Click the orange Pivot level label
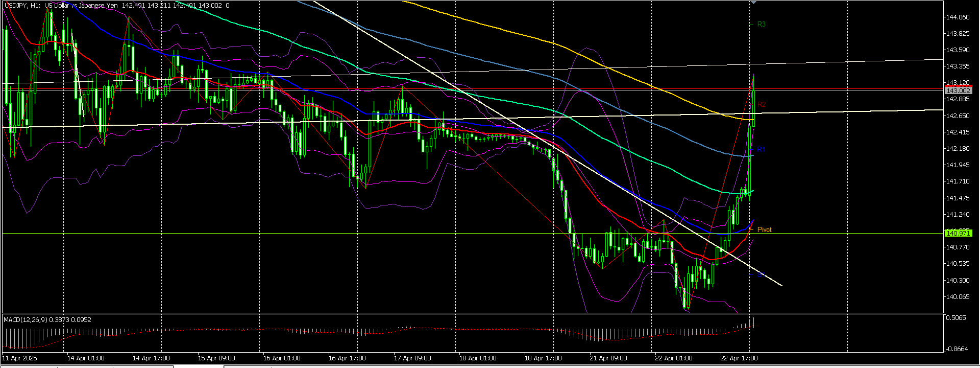This screenshot has height=368, width=980. 764,230
